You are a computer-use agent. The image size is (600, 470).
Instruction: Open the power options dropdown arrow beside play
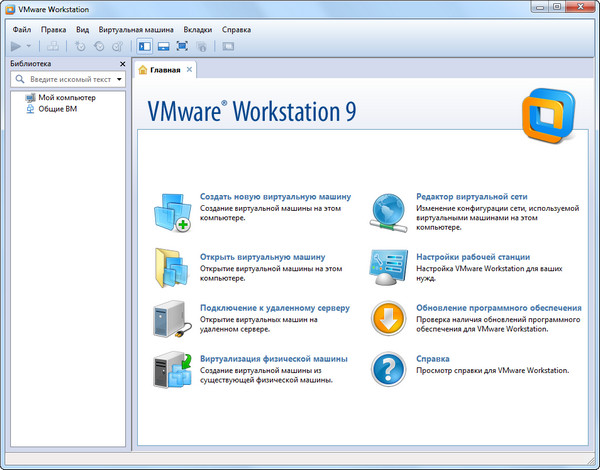29,46
